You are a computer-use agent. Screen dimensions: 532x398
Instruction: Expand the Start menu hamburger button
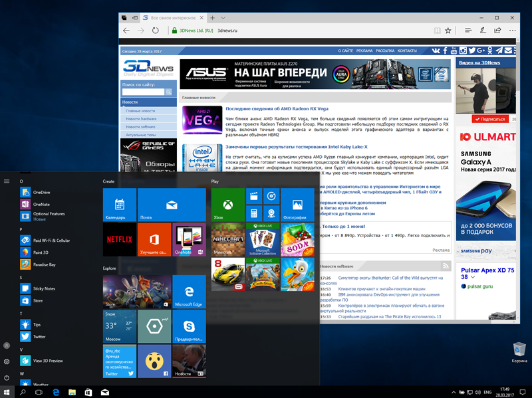click(x=7, y=181)
